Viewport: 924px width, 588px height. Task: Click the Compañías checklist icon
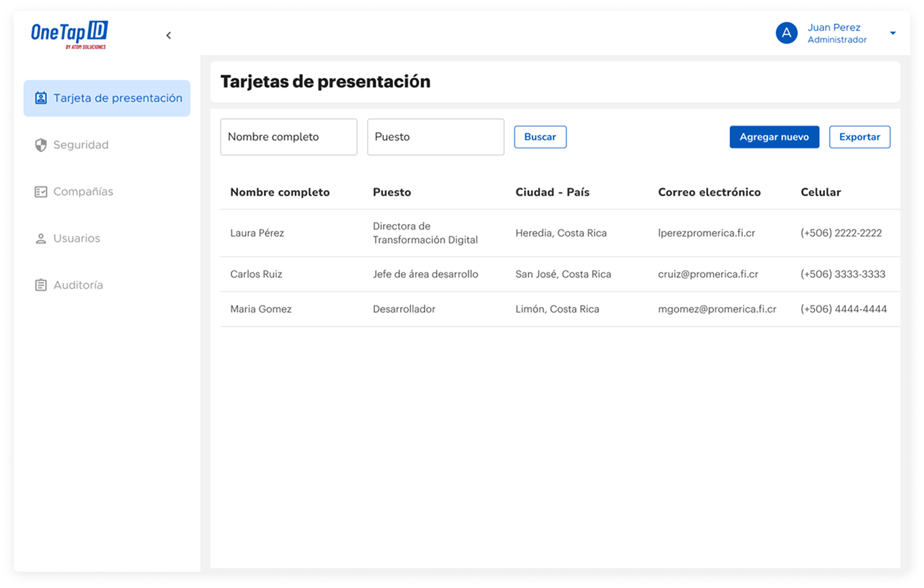(x=41, y=192)
